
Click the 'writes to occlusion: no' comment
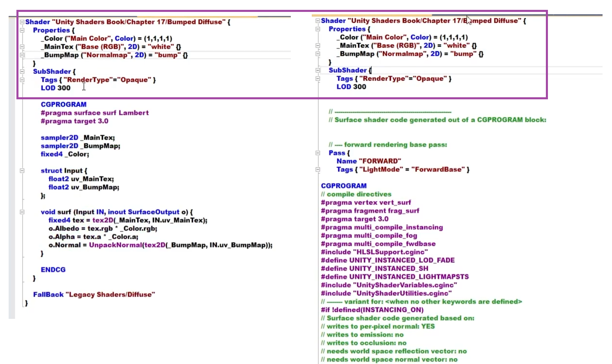click(364, 343)
